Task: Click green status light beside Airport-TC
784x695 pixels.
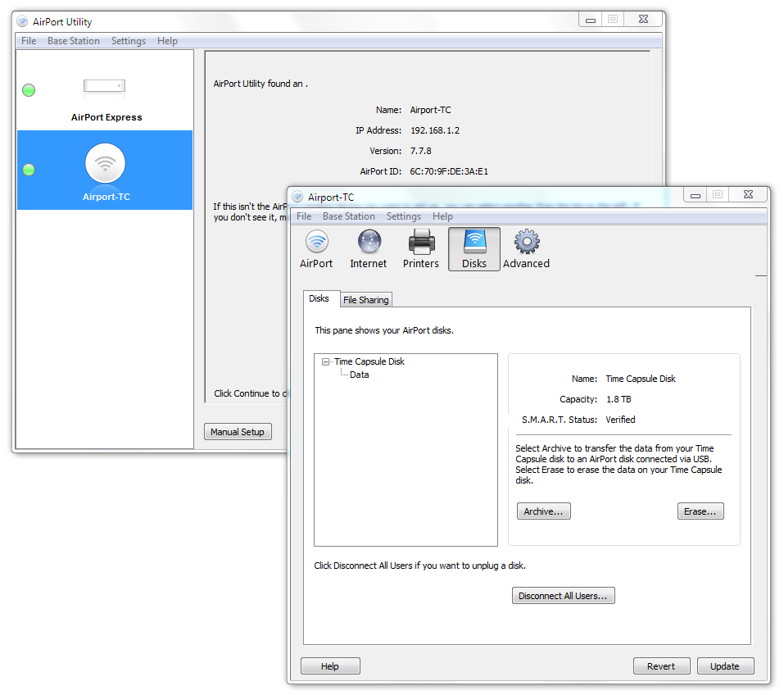Action: coord(29,170)
